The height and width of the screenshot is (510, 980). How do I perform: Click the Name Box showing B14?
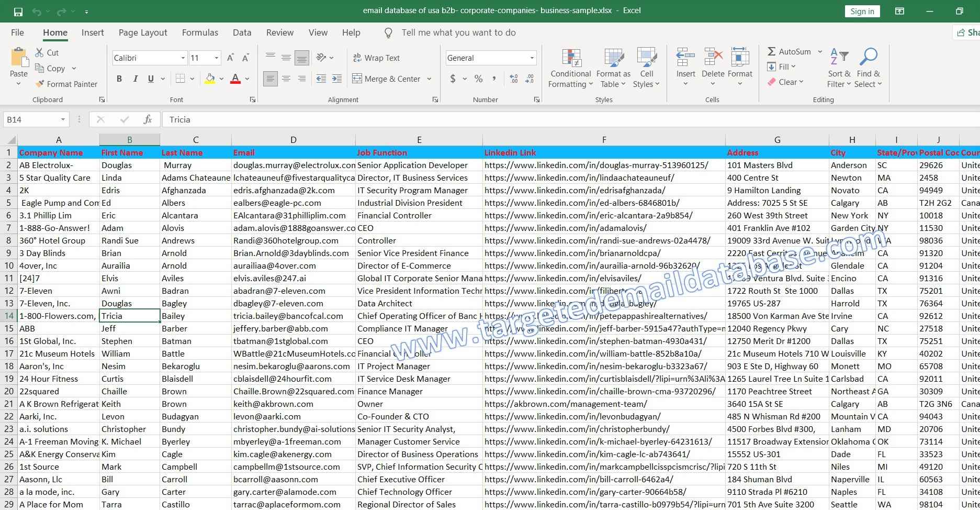pyautogui.click(x=36, y=119)
